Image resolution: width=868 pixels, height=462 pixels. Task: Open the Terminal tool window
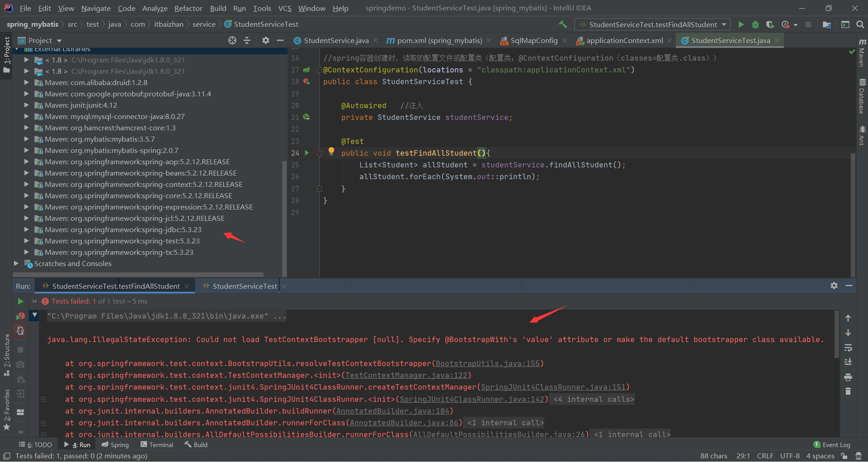(157, 445)
